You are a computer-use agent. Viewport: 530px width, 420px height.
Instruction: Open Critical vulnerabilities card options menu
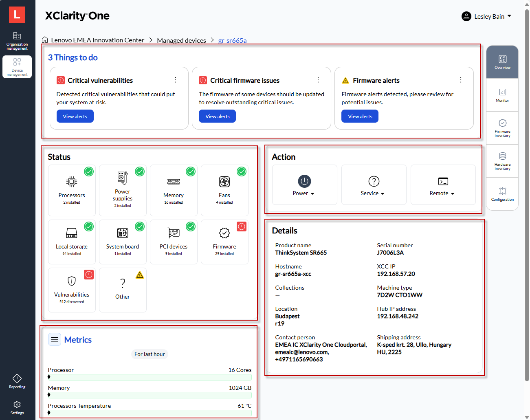176,80
